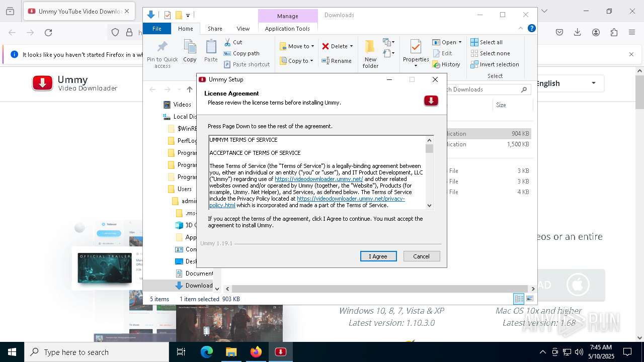Open the privacy-policy.html link in the agreement
Viewport: 644px width, 362px height.
click(x=307, y=202)
